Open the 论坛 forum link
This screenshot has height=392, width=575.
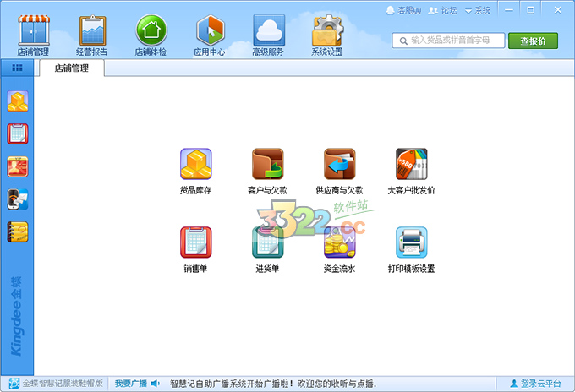pos(443,10)
